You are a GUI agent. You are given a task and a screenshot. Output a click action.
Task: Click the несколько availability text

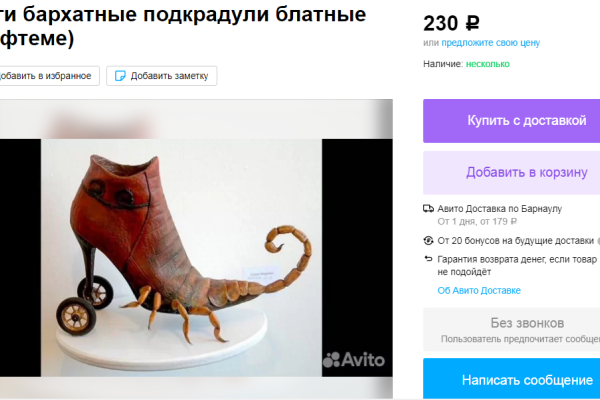(x=488, y=64)
